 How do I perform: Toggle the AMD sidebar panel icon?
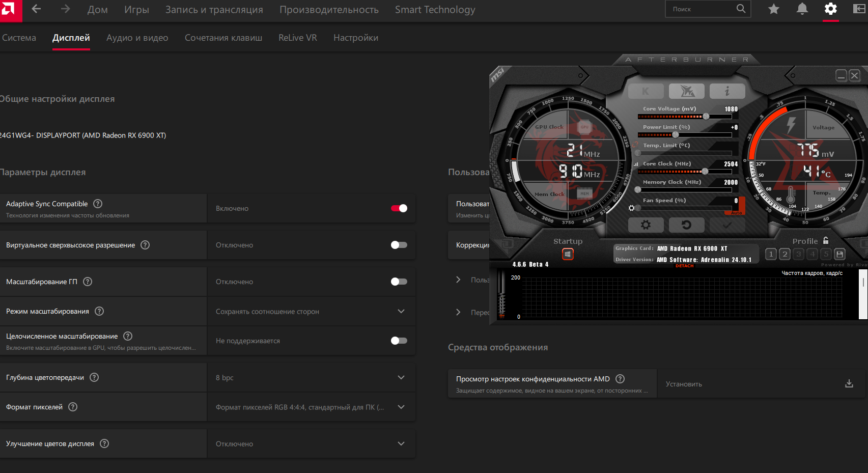[859, 9]
